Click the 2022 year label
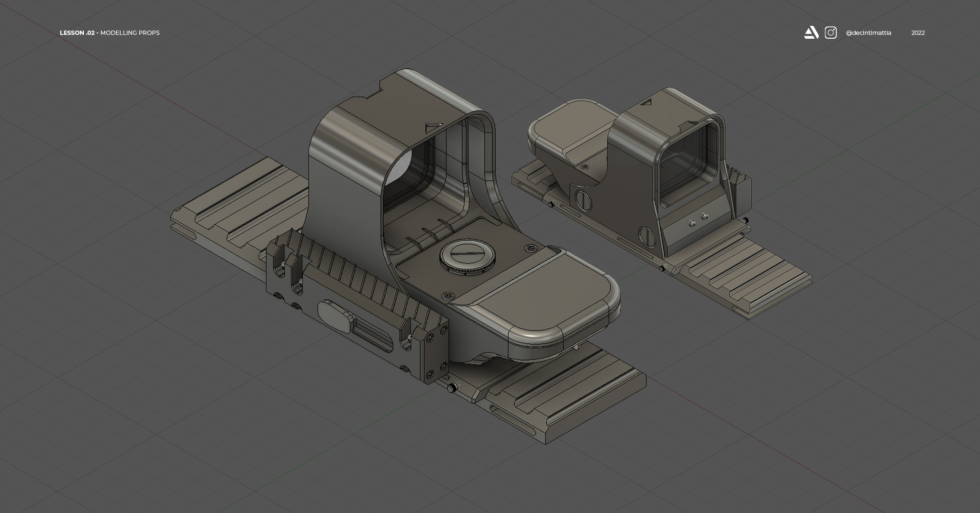This screenshot has width=980, height=513. click(917, 33)
